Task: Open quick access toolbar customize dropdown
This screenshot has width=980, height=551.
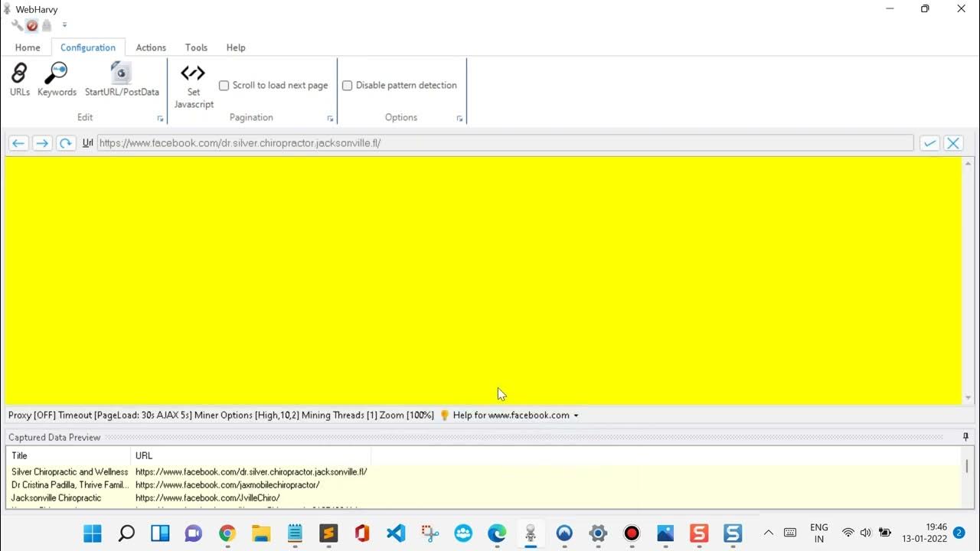Action: (x=64, y=25)
